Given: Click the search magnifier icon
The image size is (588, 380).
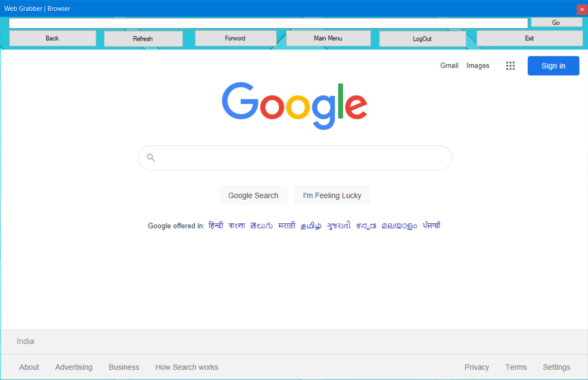Looking at the screenshot, I should 151,158.
